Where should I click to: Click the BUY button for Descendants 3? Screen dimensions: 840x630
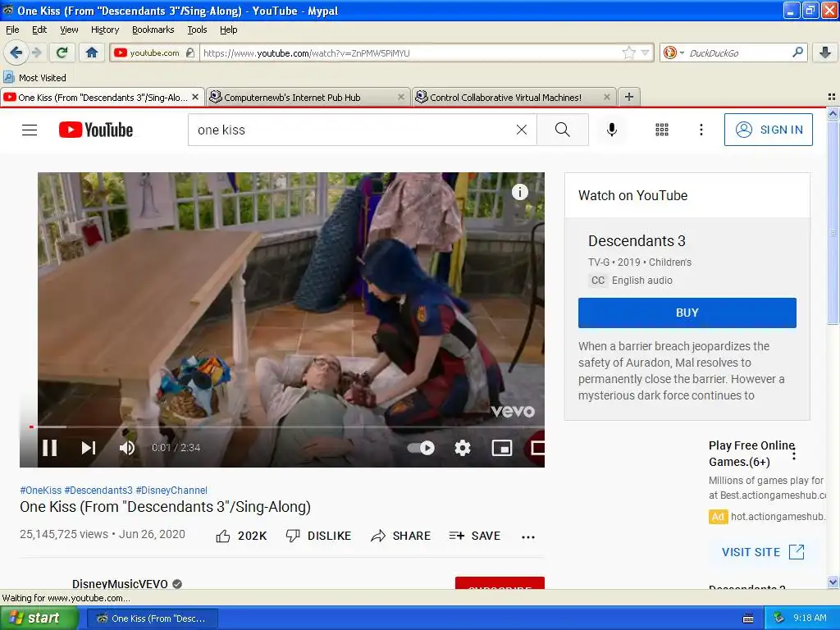687,313
